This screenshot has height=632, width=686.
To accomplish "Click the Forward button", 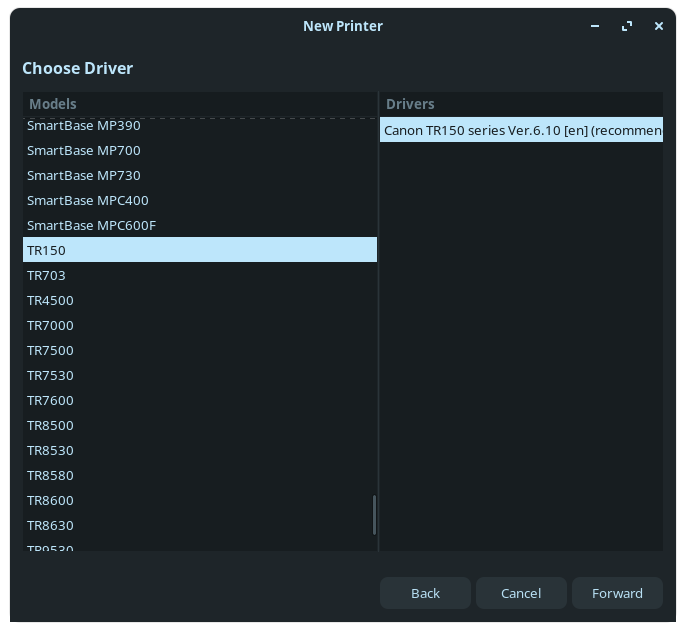I will pyautogui.click(x=617, y=593).
